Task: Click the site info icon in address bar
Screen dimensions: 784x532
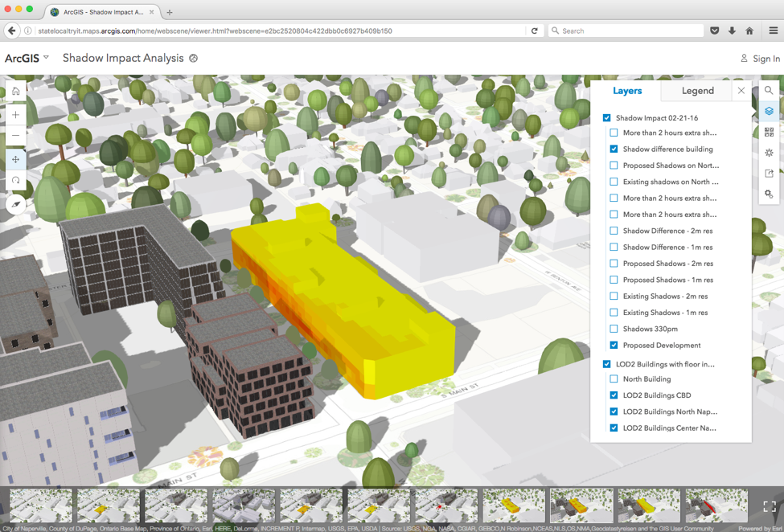Action: (28, 31)
